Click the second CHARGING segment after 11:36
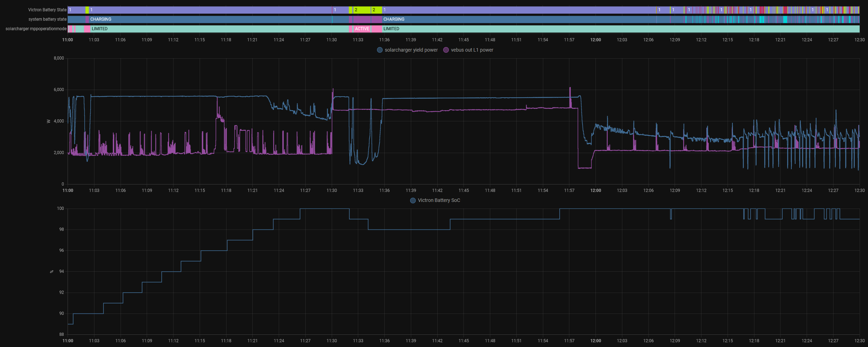 pyautogui.click(x=519, y=19)
